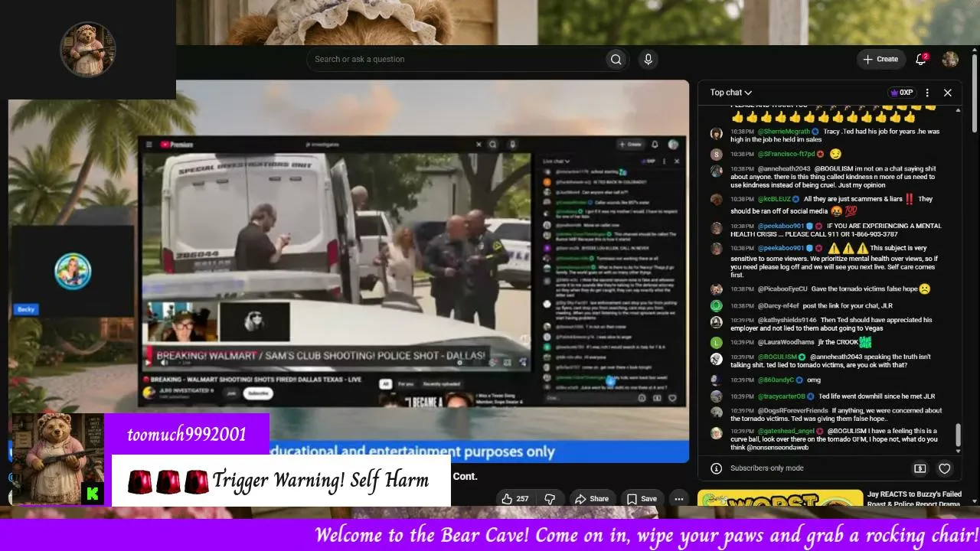Open the account avatar menu in the top bar
The height and width of the screenshot is (551, 980).
pyautogui.click(x=950, y=59)
